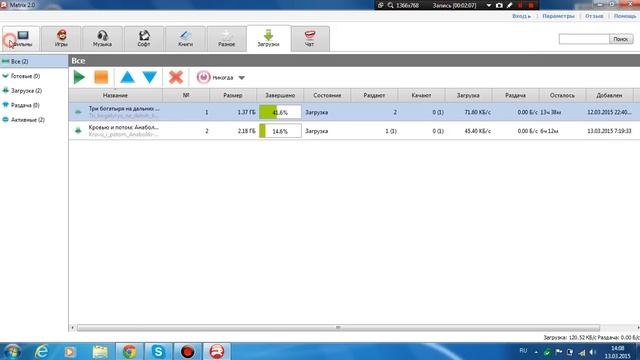Open the Параметры settings link
640x360 pixels.
point(558,16)
